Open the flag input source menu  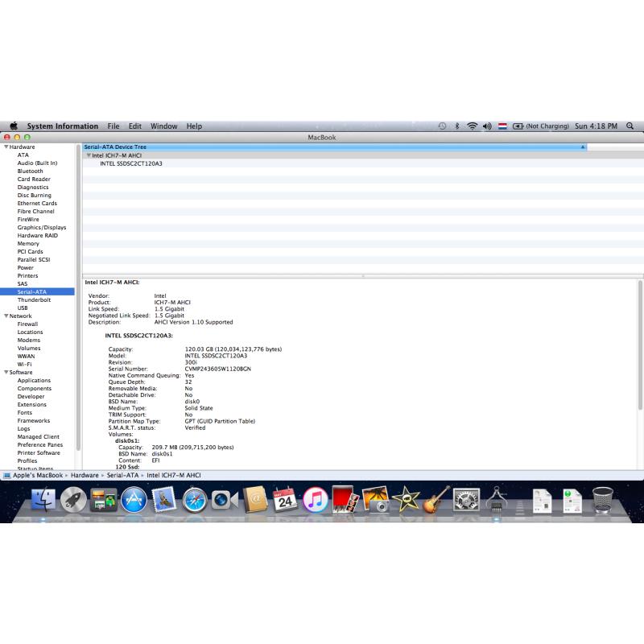[x=502, y=126]
